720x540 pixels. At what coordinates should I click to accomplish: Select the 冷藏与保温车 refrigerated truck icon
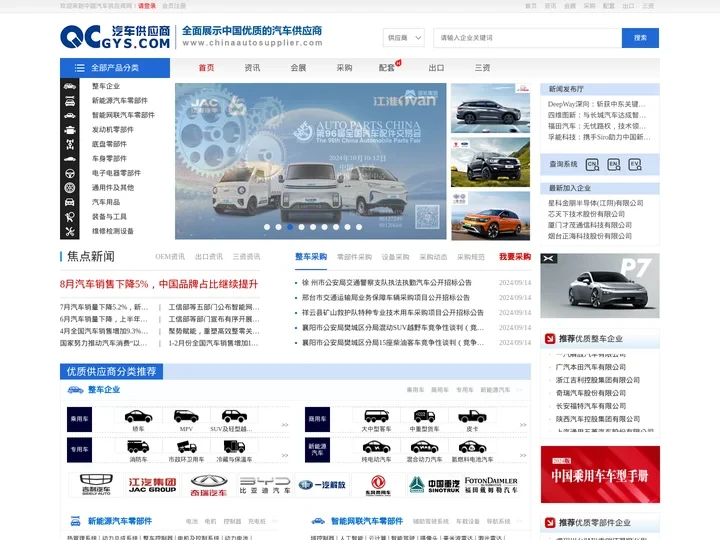click(x=234, y=446)
